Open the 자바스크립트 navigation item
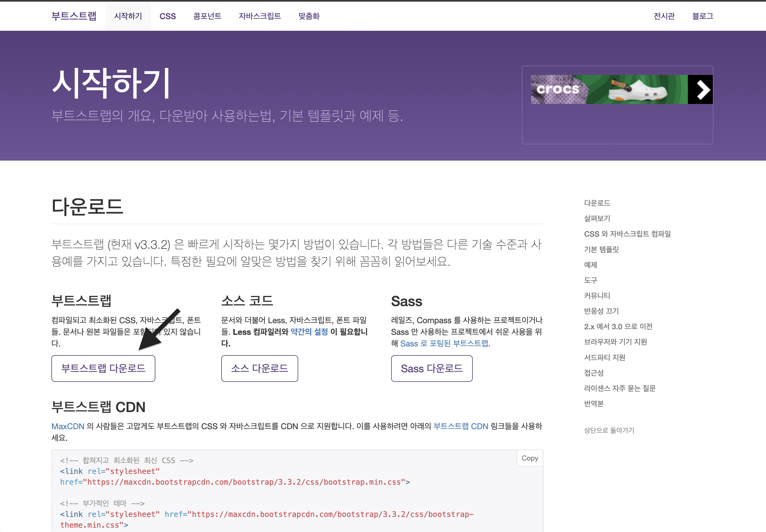This screenshot has width=766, height=532. pos(260,16)
